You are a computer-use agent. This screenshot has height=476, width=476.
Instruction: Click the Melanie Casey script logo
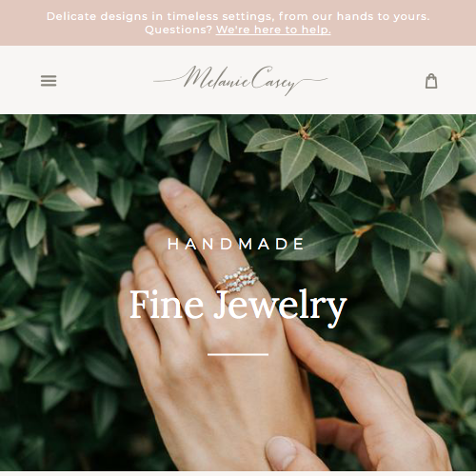240,80
